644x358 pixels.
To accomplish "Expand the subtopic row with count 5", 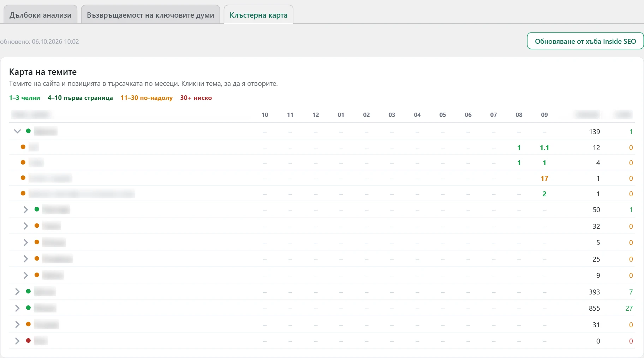I will click(25, 243).
